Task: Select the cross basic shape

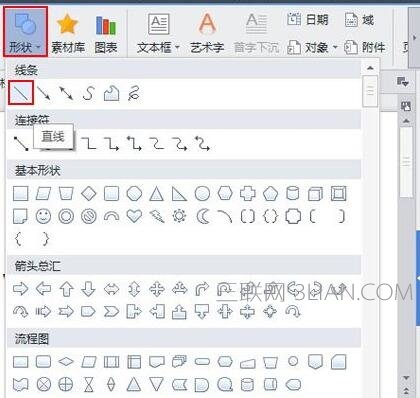Action: (x=248, y=194)
